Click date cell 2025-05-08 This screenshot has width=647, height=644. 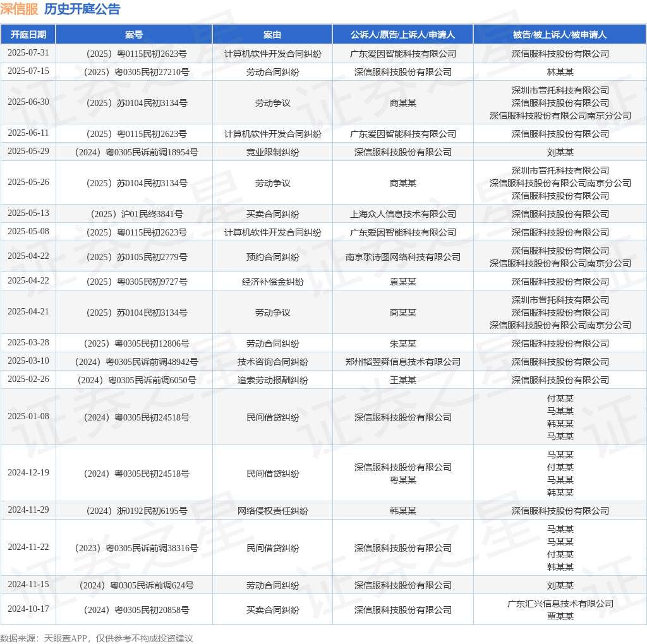28,231
